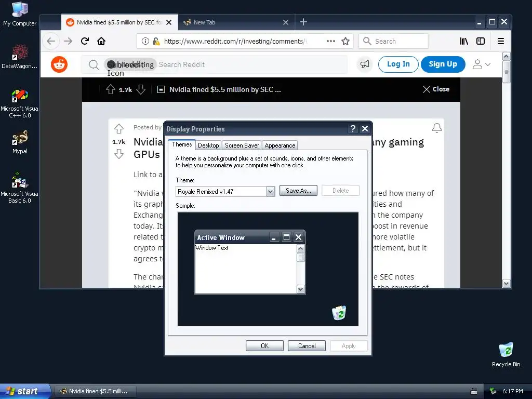Go to browser home page
This screenshot has height=399, width=532.
tap(101, 41)
